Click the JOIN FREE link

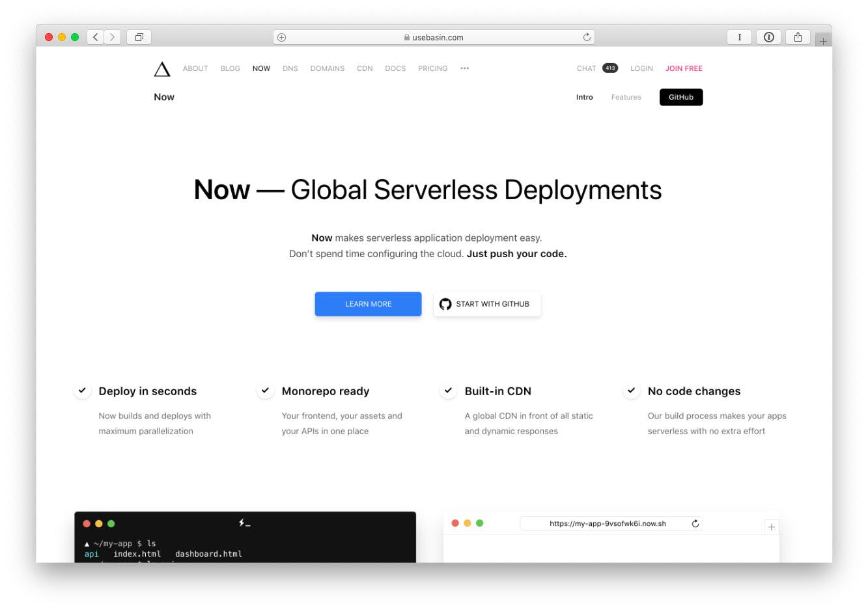tap(684, 68)
